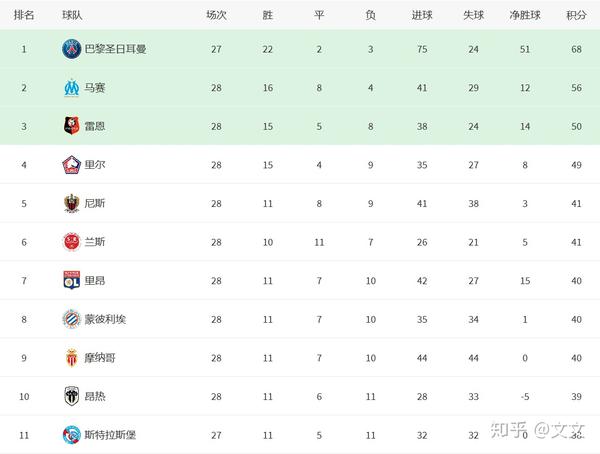Viewport: 600px width, 454px height.
Task: Click the Monaco club badge
Action: (x=72, y=358)
